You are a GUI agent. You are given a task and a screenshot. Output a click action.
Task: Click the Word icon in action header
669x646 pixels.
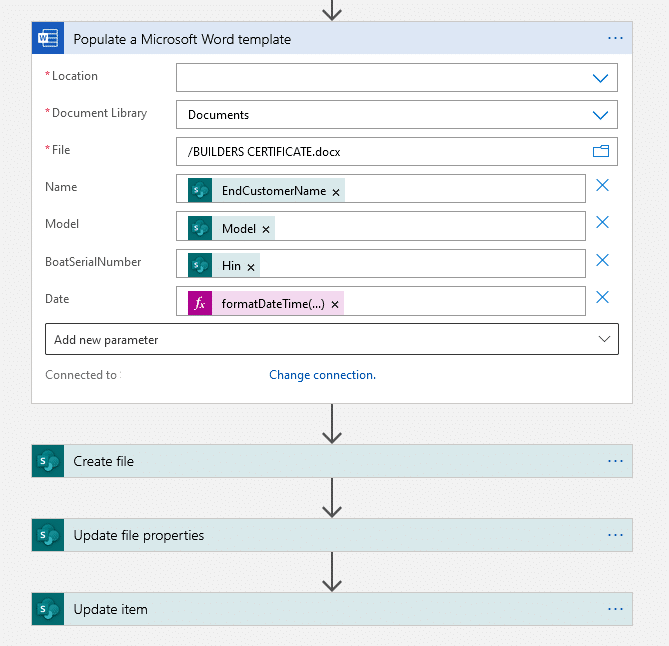[48, 39]
